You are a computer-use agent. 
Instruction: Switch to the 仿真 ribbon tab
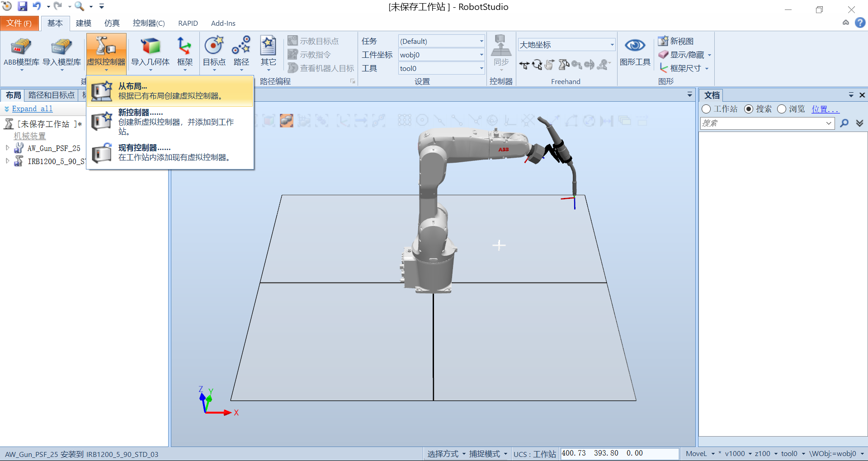[112, 23]
